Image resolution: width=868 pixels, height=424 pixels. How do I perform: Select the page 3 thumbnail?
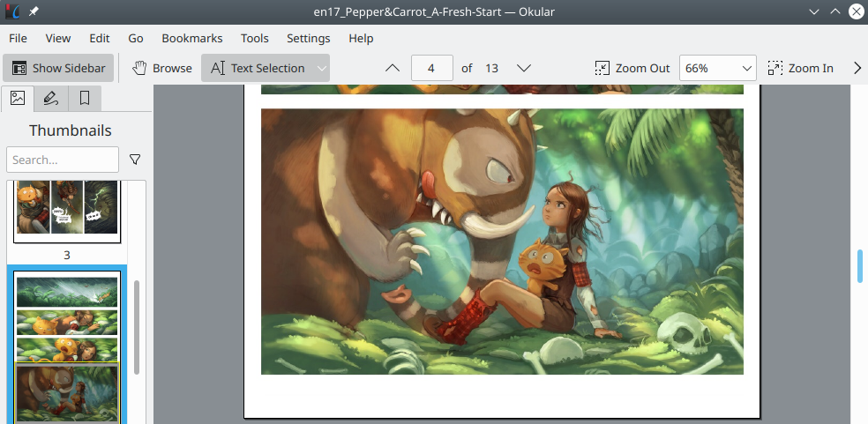pos(67,210)
